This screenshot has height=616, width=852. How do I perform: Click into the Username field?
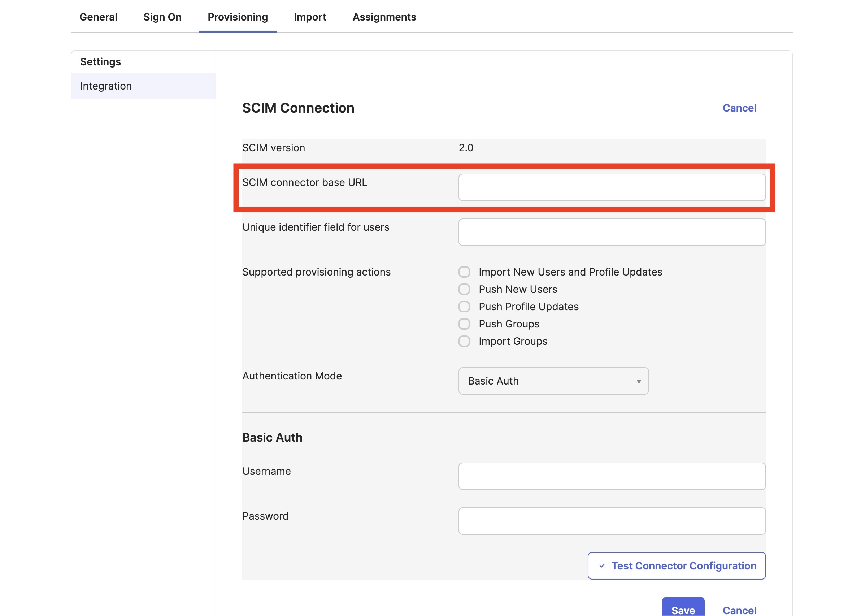[x=612, y=476]
